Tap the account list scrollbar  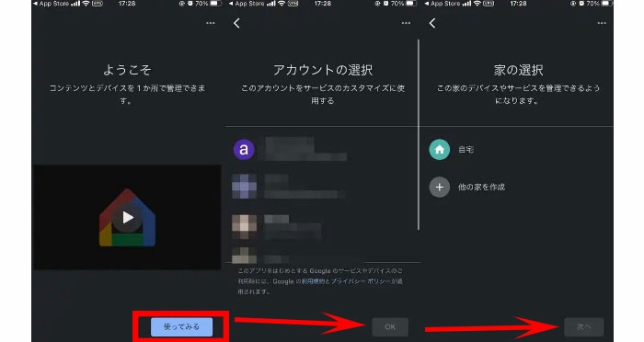coord(418,134)
